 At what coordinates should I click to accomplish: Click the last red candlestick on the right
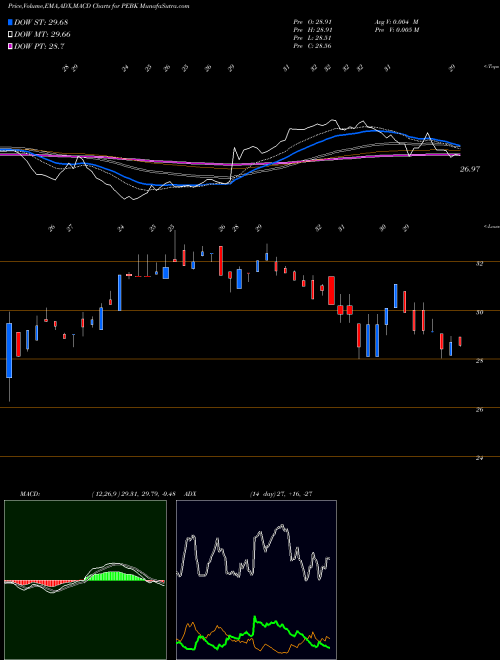(x=460, y=341)
